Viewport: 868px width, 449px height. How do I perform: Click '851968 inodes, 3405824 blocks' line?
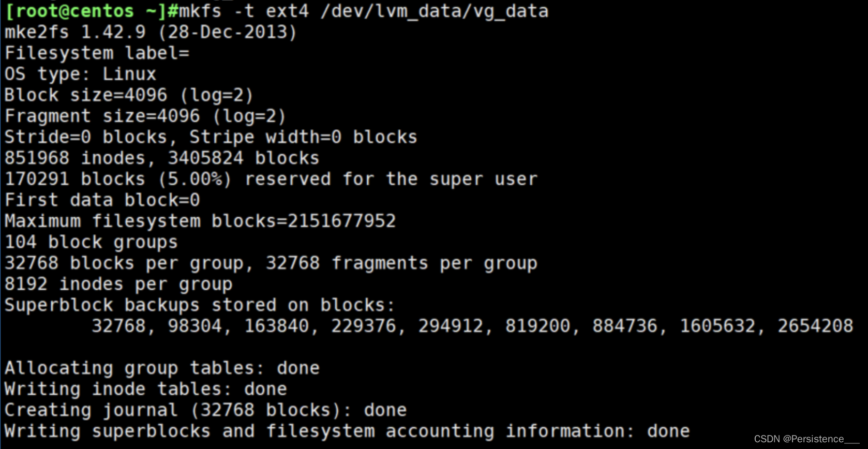coord(162,158)
